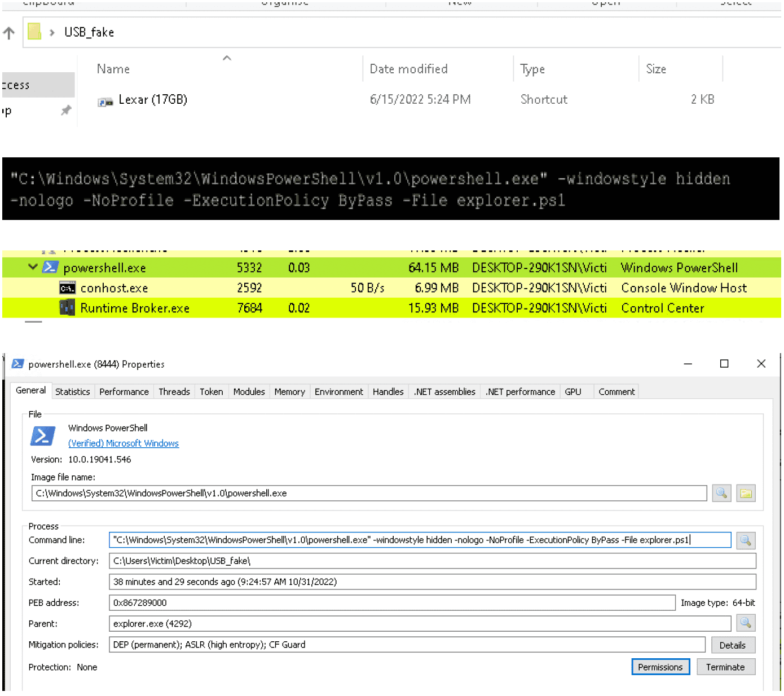Expand the USB_fake breadcrumb chevron
This screenshot has width=784, height=696.
click(52, 33)
